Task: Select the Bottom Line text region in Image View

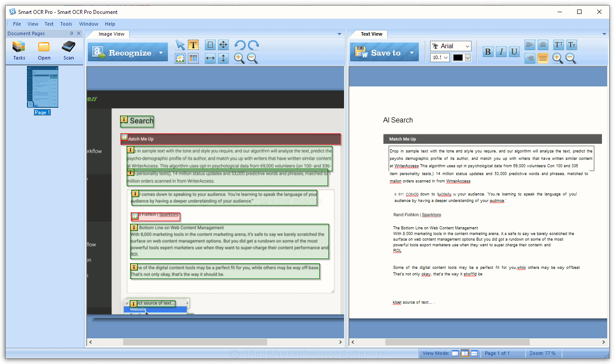Action: point(229,241)
